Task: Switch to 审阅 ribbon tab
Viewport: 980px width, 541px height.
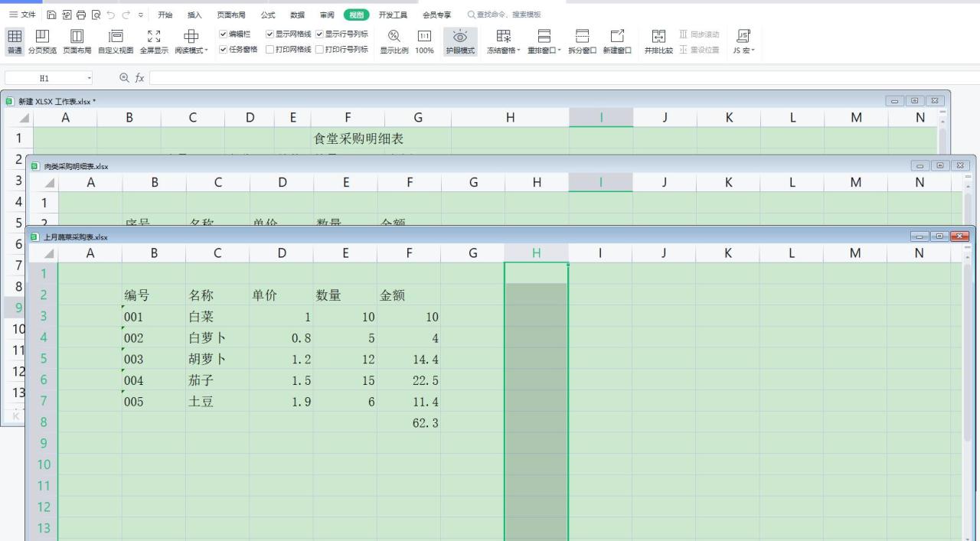Action: point(327,15)
